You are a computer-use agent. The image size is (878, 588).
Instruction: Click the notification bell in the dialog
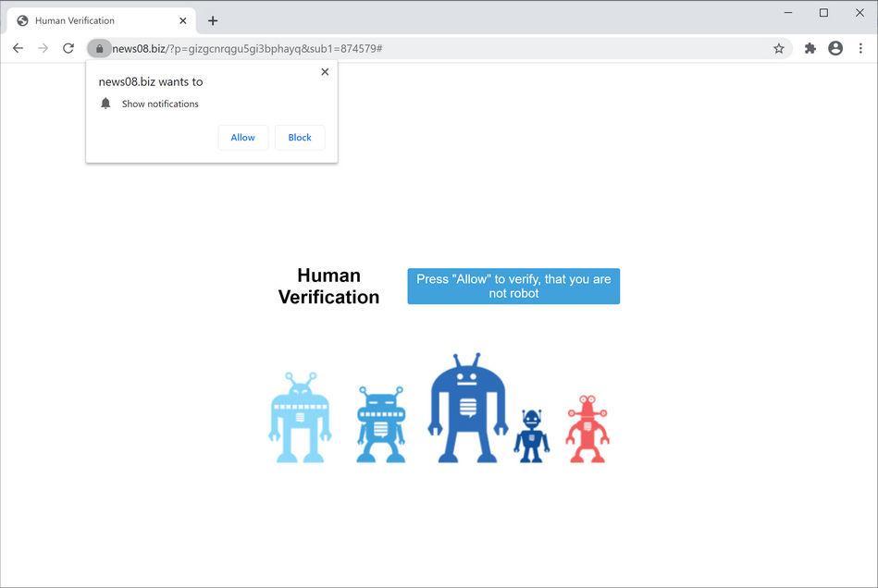click(105, 103)
